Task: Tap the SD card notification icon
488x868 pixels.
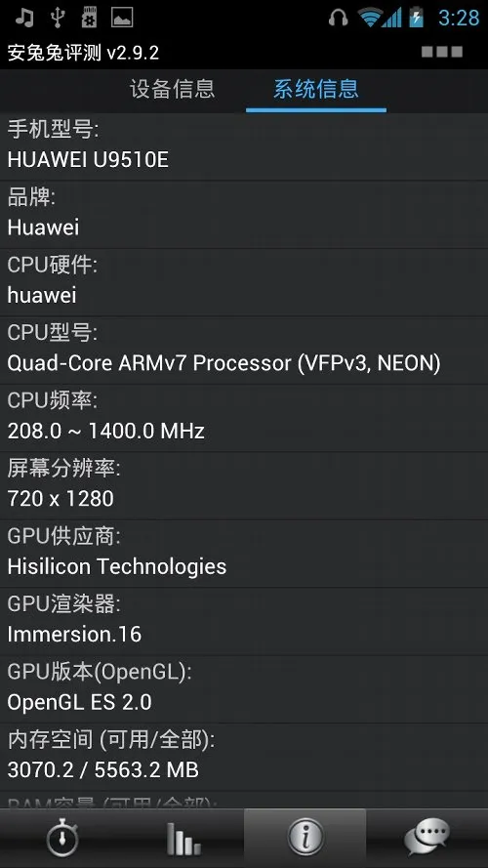Action: point(89,18)
